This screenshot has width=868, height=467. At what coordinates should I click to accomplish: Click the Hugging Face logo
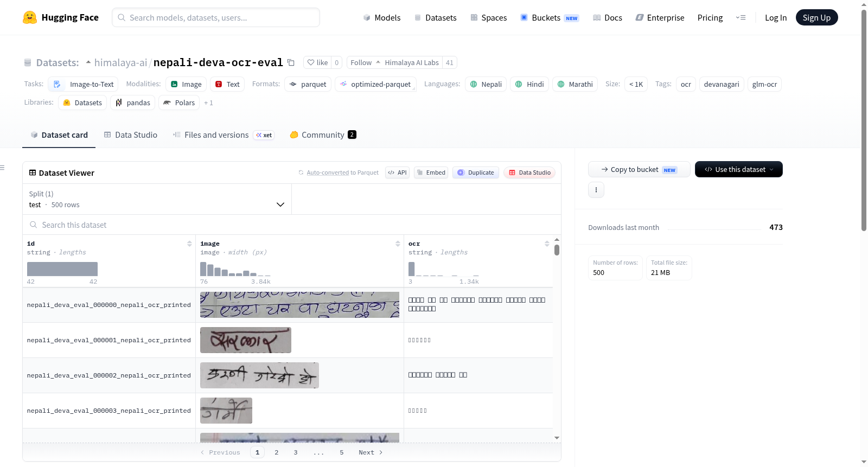[x=60, y=17]
